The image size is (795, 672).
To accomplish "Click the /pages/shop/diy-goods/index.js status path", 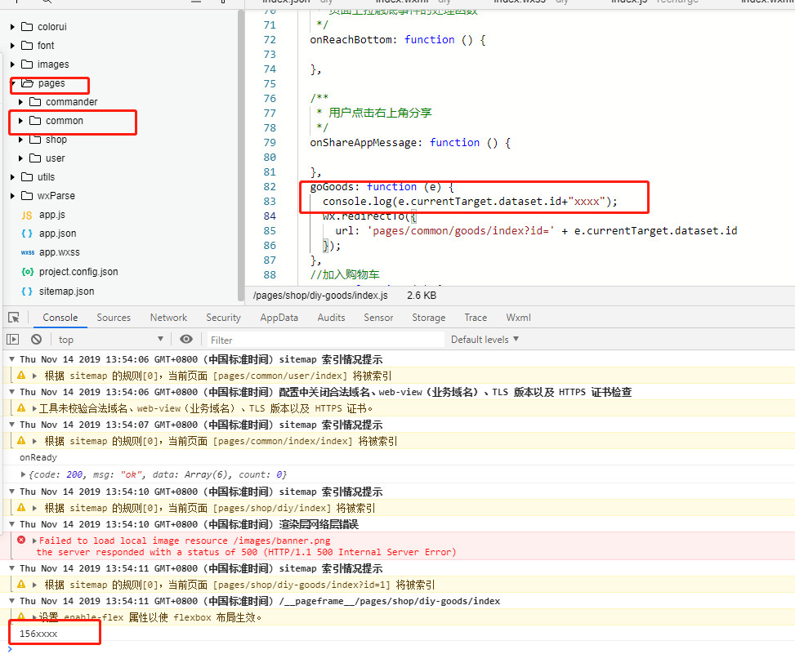I will pos(320,296).
